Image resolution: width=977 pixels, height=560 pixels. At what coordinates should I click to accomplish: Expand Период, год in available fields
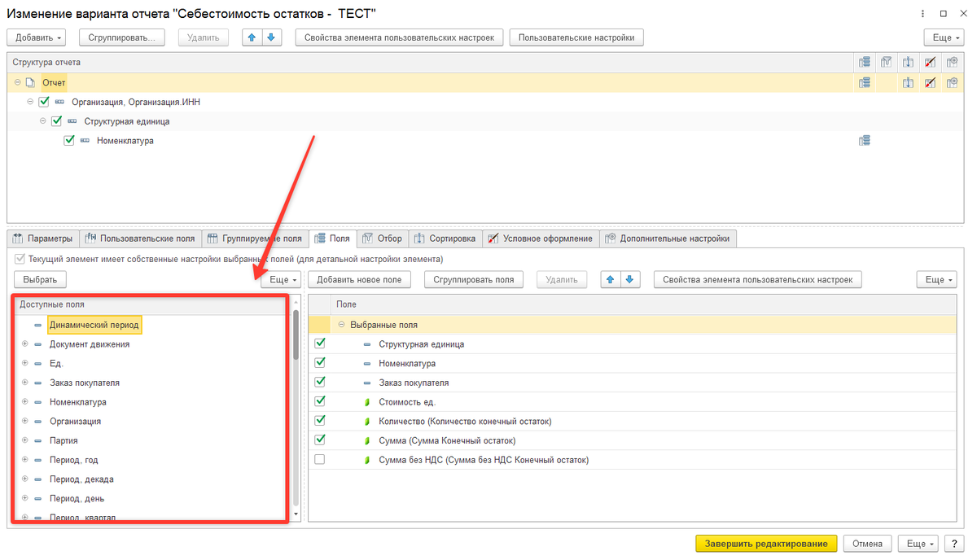24,460
